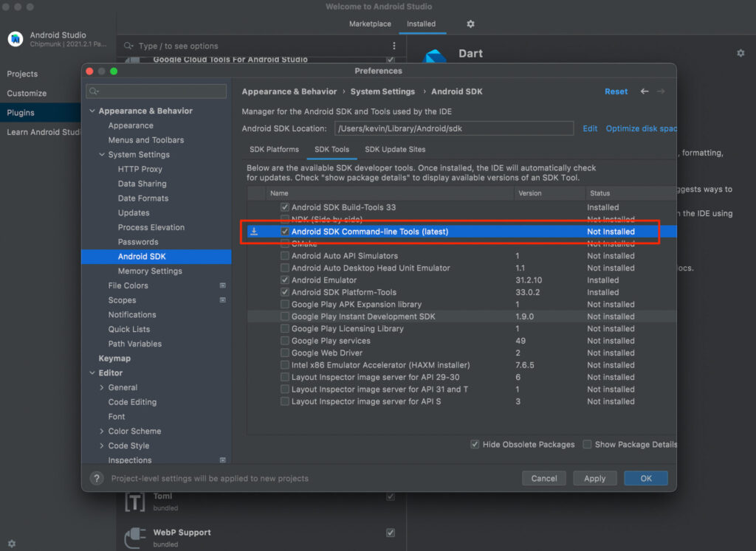Collapse the Editor tree section
This screenshot has width=756, height=551.
(x=92, y=372)
